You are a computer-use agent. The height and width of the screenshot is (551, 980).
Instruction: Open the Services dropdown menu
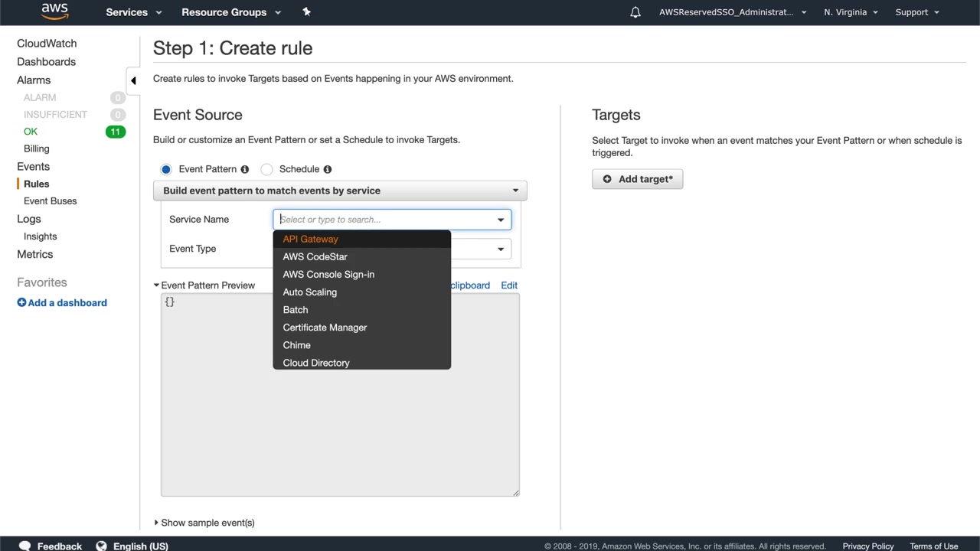[133, 12]
